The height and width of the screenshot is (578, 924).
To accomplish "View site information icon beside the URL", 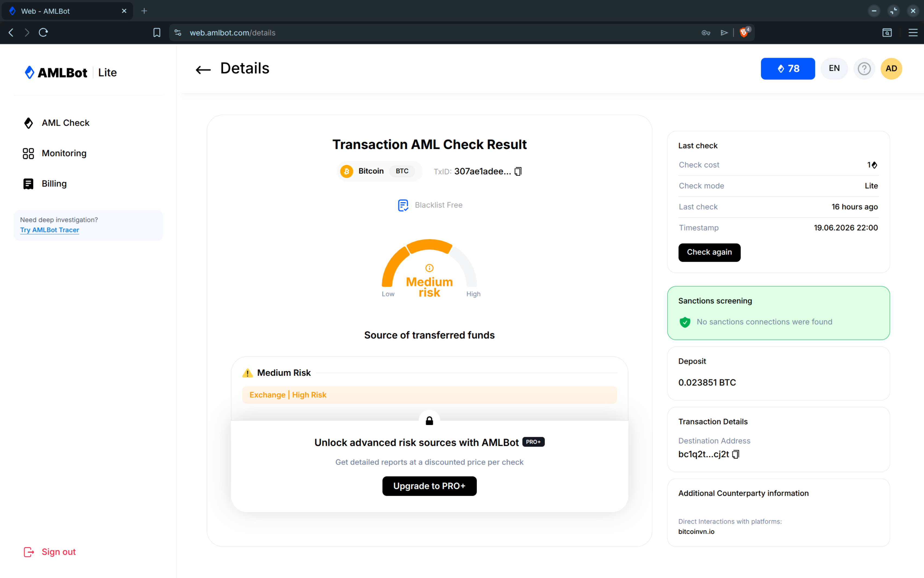I will click(178, 33).
